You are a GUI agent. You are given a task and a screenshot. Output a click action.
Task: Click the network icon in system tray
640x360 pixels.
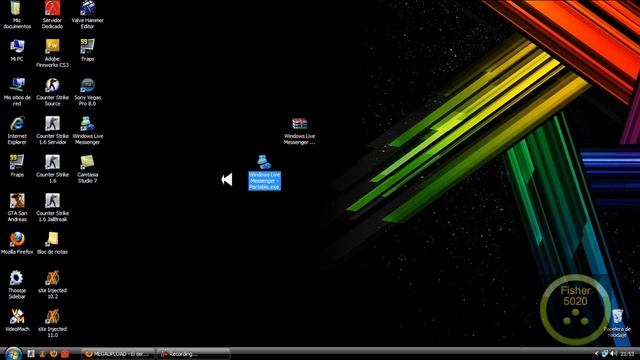tap(604, 354)
